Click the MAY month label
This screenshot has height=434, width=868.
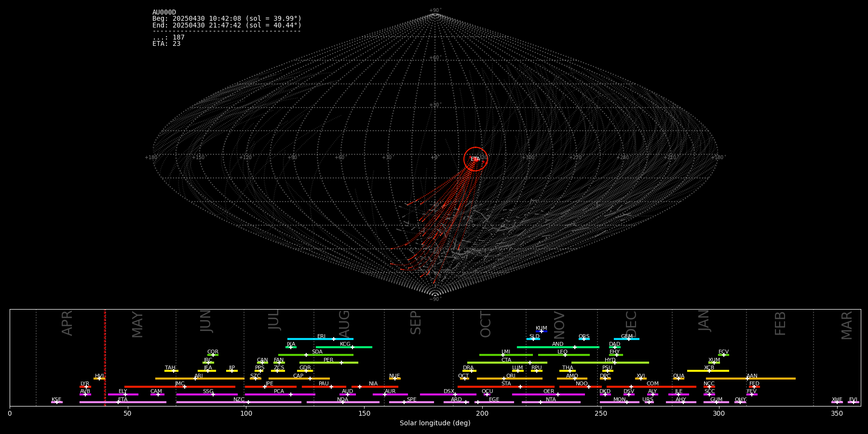(138, 325)
